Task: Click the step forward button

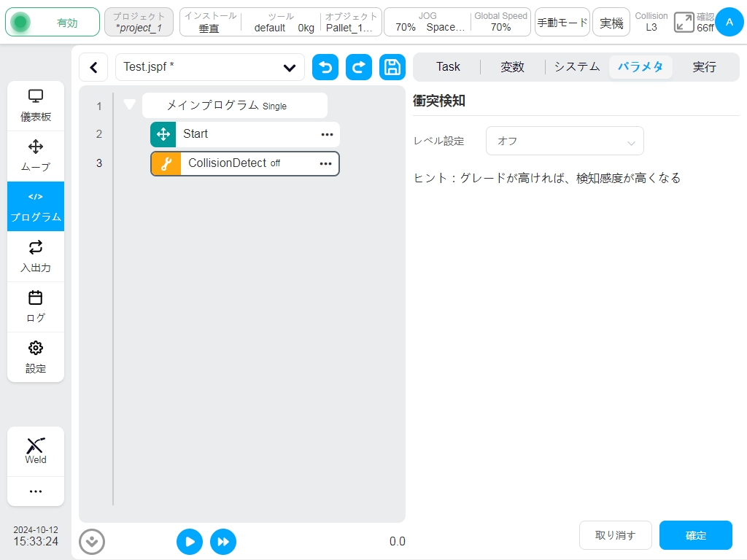Action: 223,542
